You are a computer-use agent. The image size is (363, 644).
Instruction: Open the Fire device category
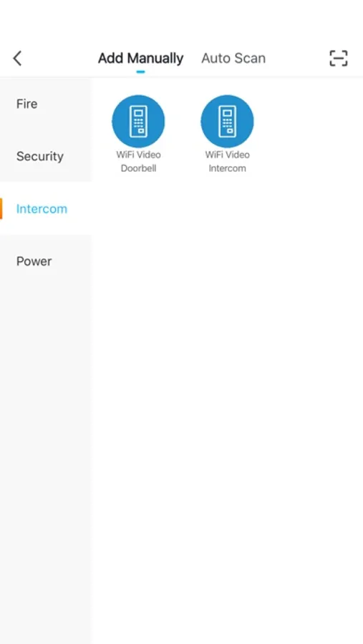tap(27, 104)
